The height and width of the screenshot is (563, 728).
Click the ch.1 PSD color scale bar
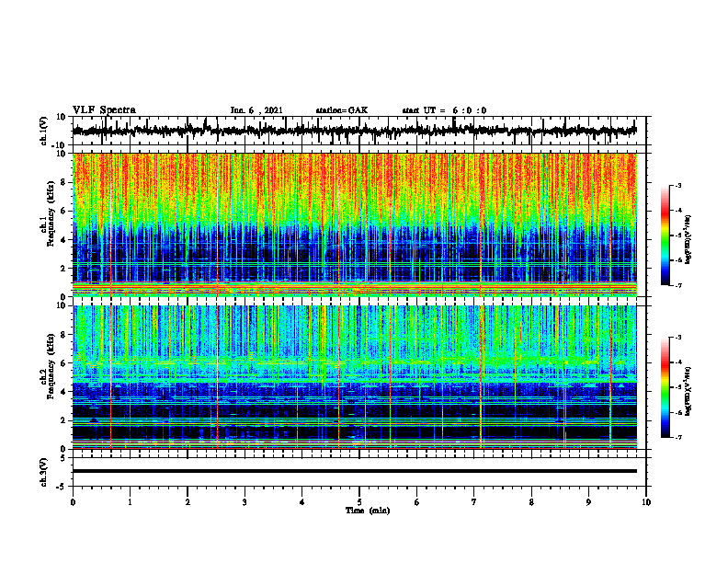(x=665, y=236)
